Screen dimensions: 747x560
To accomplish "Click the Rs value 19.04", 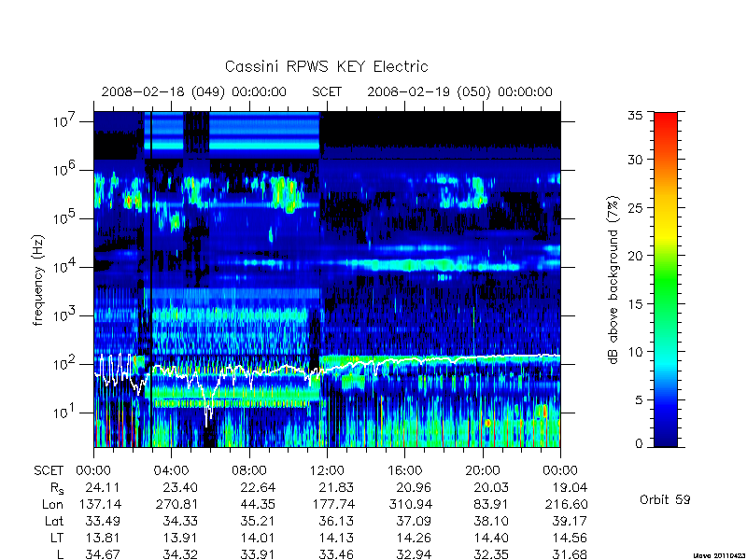I will (570, 487).
